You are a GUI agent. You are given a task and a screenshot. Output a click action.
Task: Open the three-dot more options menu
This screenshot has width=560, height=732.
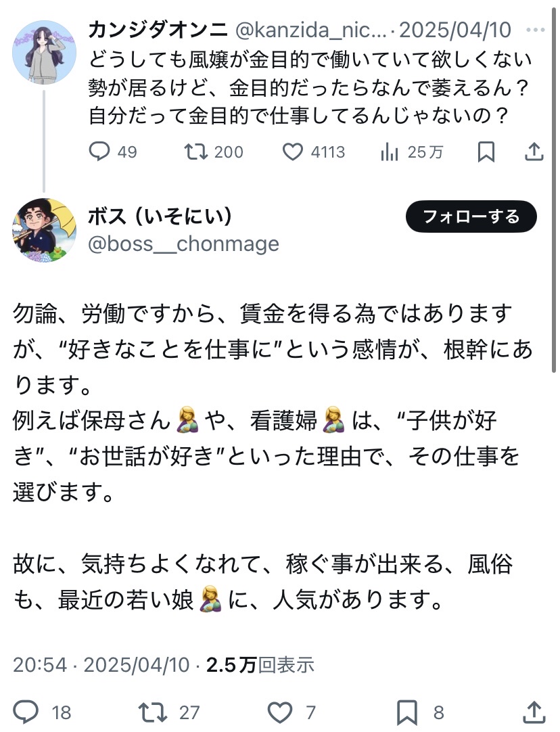[x=536, y=31]
